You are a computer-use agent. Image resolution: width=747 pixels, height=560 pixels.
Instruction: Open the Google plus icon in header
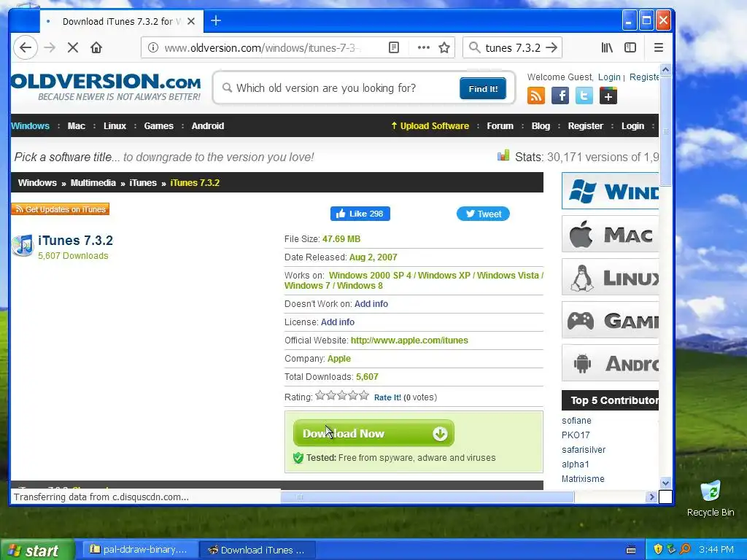(608, 96)
